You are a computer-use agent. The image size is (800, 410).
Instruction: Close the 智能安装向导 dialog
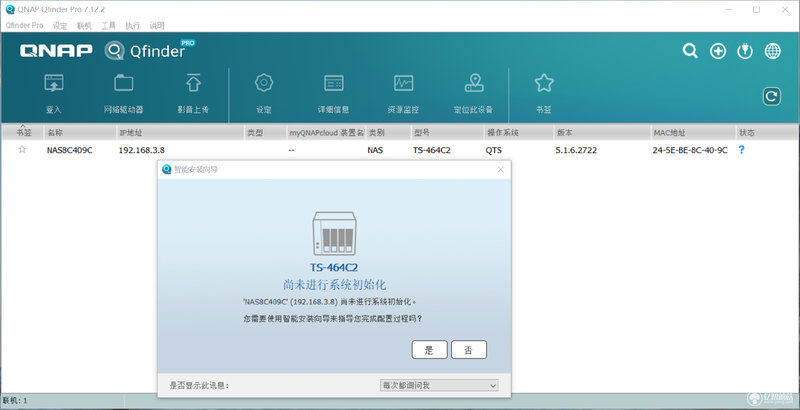[501, 169]
